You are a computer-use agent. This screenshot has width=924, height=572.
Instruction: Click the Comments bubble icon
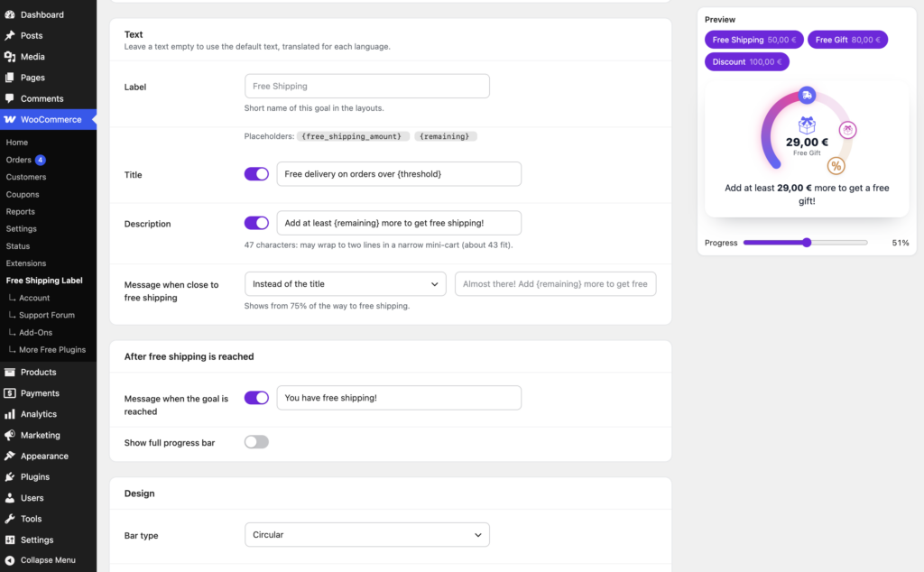coord(9,98)
